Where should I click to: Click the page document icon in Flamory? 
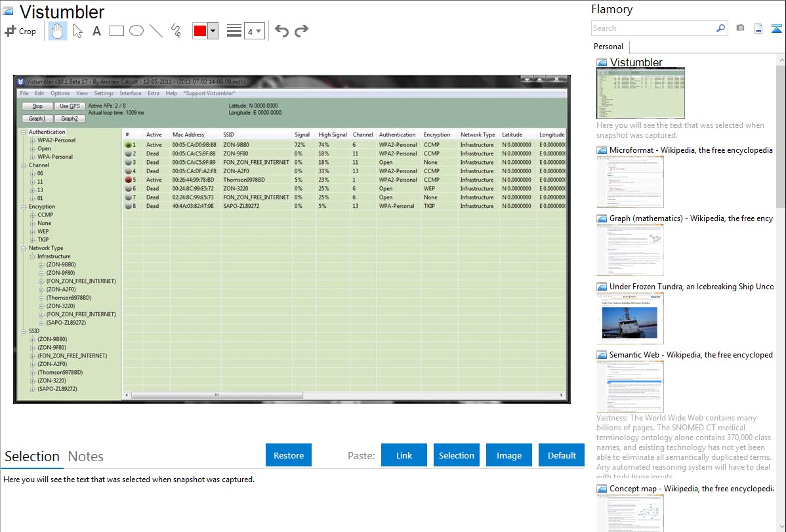pos(758,28)
